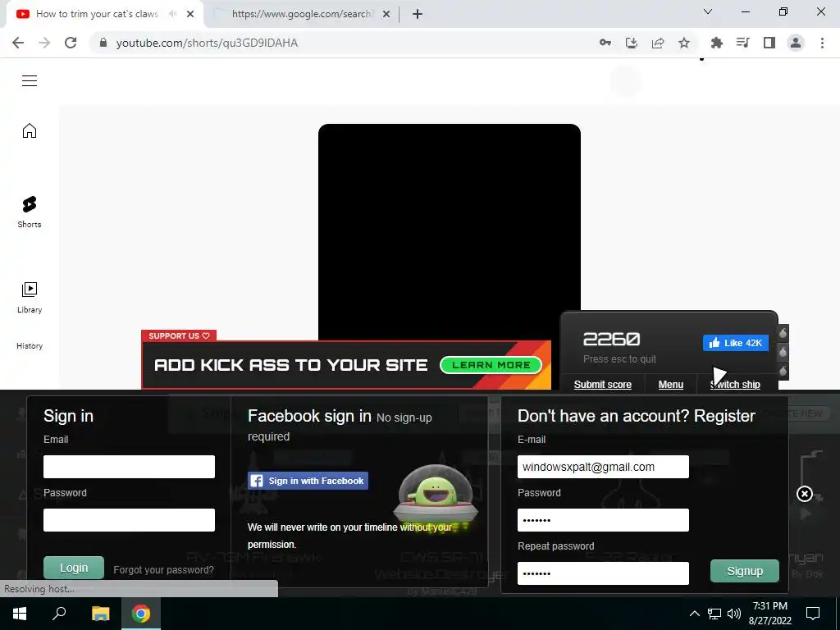
Task: Click the green Signup button
Action: click(745, 571)
